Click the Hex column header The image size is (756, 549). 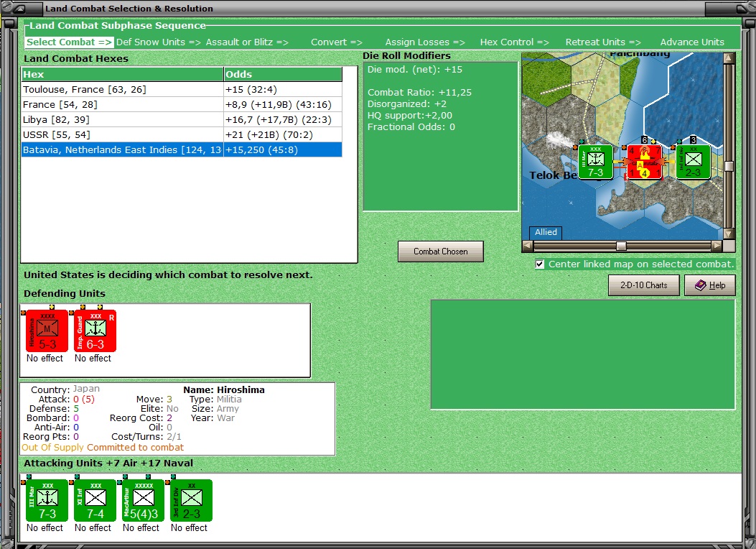pos(123,74)
